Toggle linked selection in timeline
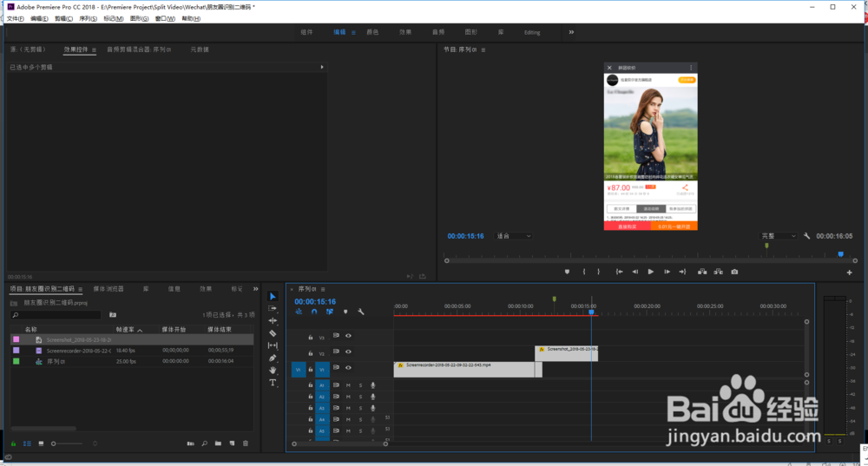Image resolution: width=868 pixels, height=466 pixels. [329, 312]
